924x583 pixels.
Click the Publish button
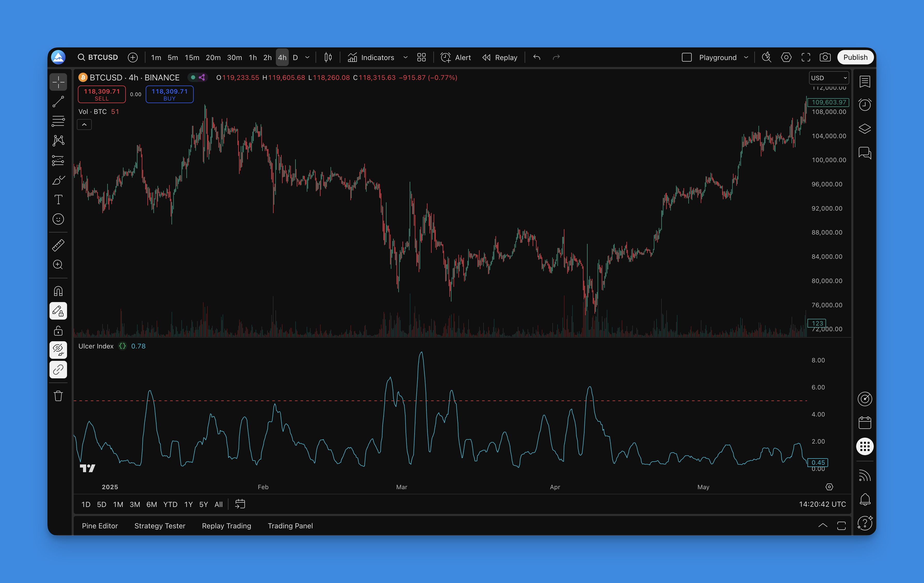coord(855,57)
